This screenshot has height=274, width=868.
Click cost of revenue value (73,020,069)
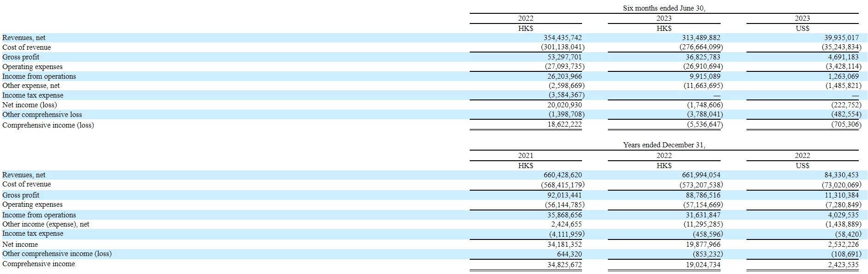(x=841, y=185)
